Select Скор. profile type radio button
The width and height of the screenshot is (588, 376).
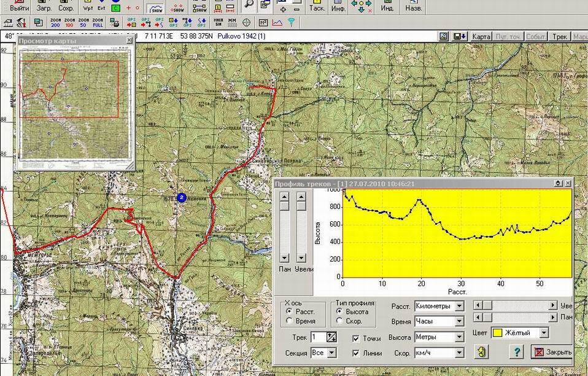click(x=339, y=321)
